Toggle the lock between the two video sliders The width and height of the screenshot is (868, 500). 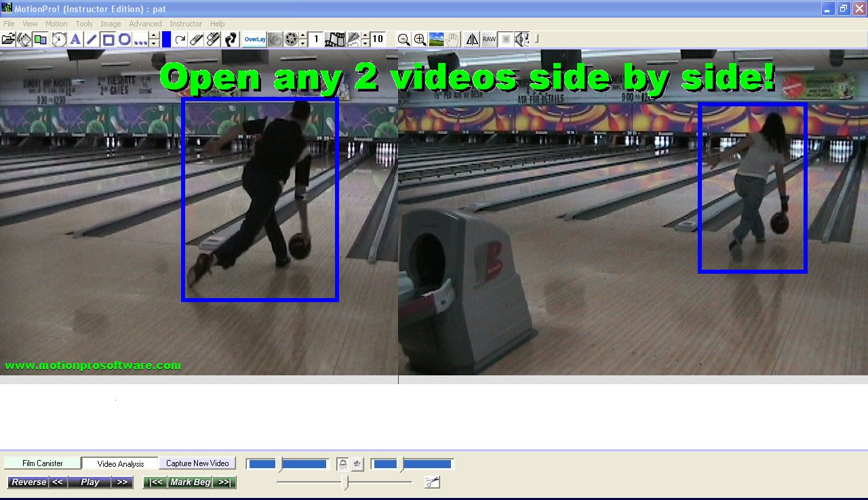(344, 463)
